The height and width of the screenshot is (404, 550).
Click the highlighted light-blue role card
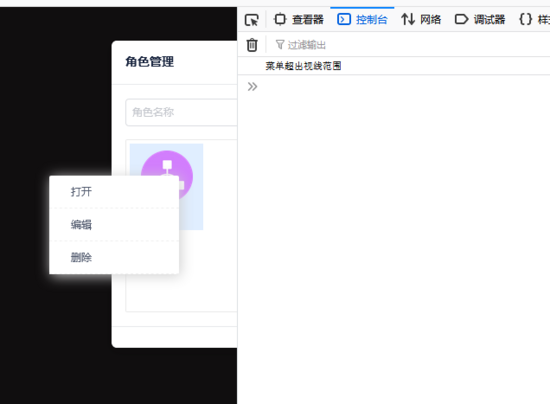[166, 187]
